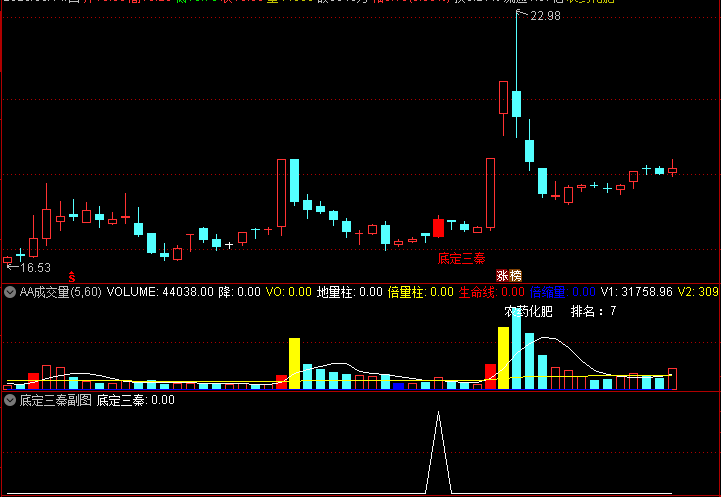Click the 降: 0.00 value
The width and height of the screenshot is (721, 497).
click(239, 292)
